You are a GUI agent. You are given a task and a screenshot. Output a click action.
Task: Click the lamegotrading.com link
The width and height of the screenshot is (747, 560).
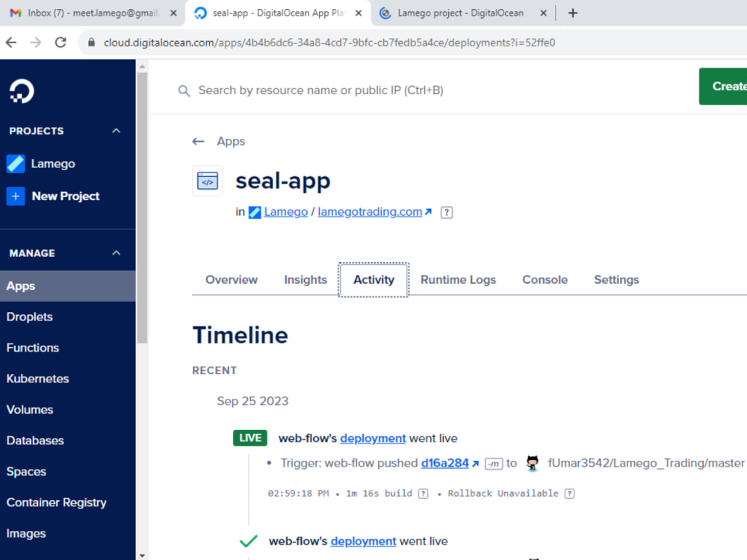click(370, 211)
